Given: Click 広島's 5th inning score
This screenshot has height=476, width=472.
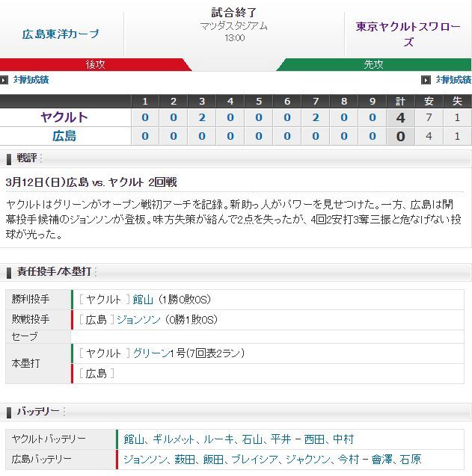Looking at the screenshot, I should [x=259, y=136].
